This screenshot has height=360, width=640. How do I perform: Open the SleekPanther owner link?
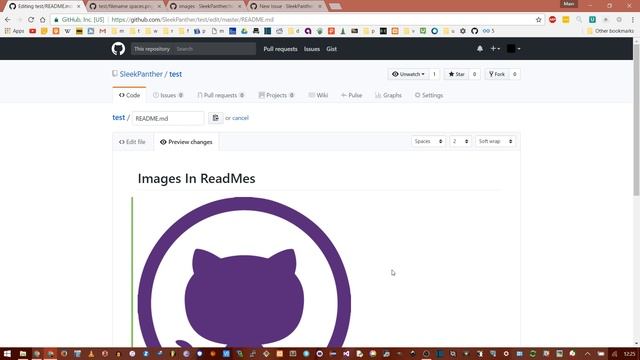141,74
